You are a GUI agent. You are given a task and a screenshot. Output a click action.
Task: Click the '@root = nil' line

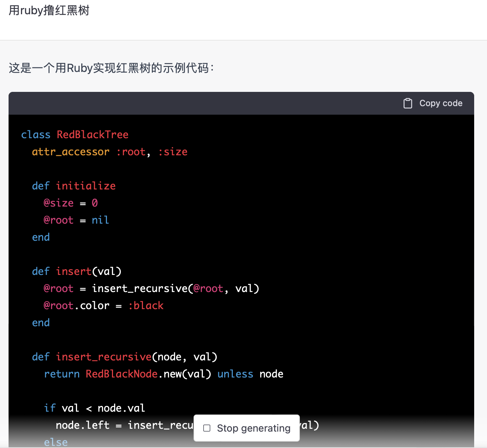76,220
